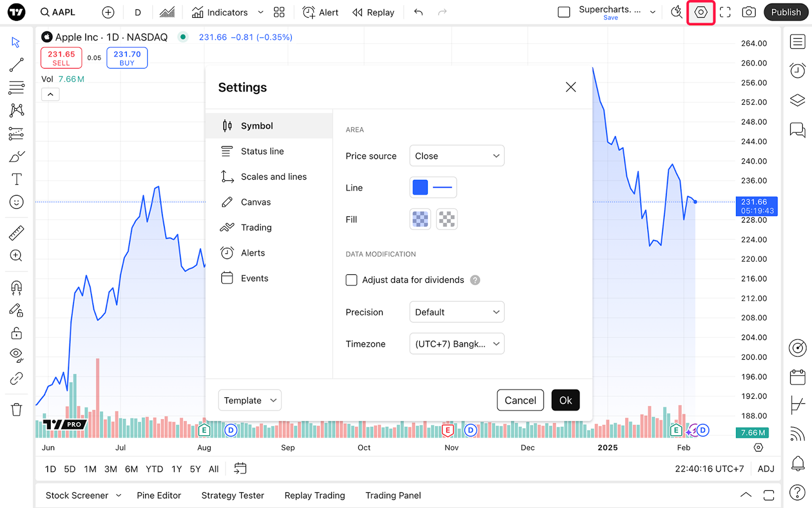
Task: Open the chart type selector icon
Action: point(167,12)
